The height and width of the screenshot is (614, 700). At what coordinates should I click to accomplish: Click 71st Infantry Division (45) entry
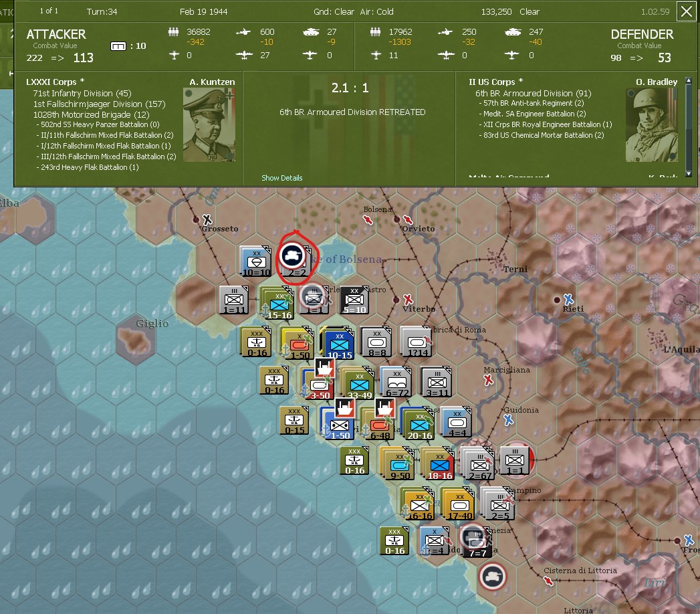[x=82, y=94]
